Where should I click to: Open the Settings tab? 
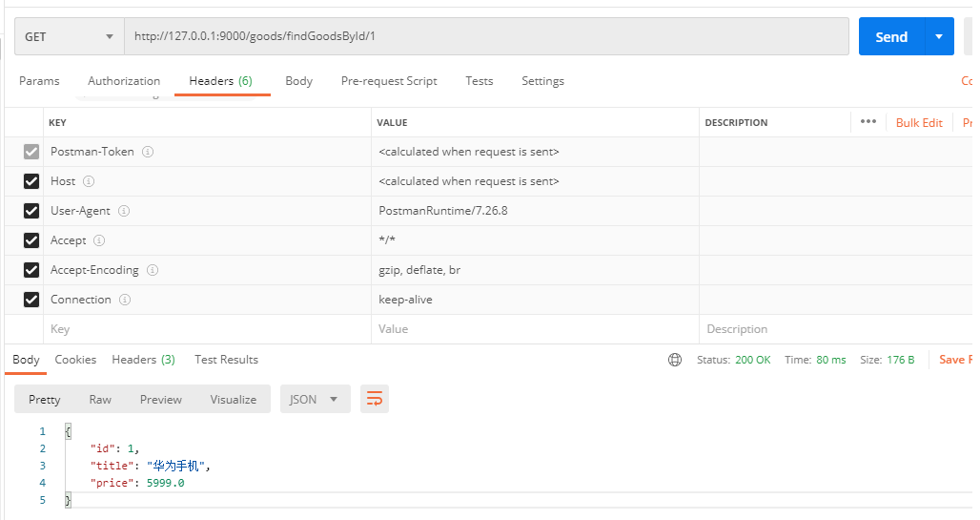coord(542,81)
